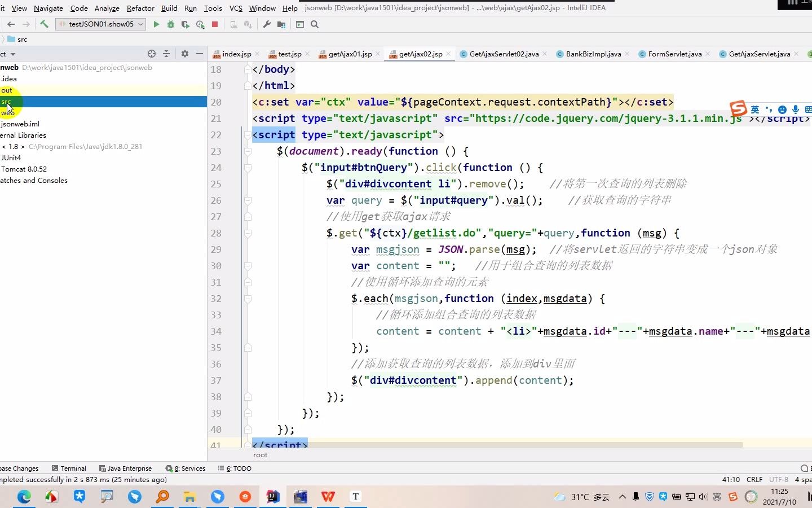Open testJSON01.show05 run configuration dropdown
Viewport: 812px width, 508px height.
[x=101, y=24]
